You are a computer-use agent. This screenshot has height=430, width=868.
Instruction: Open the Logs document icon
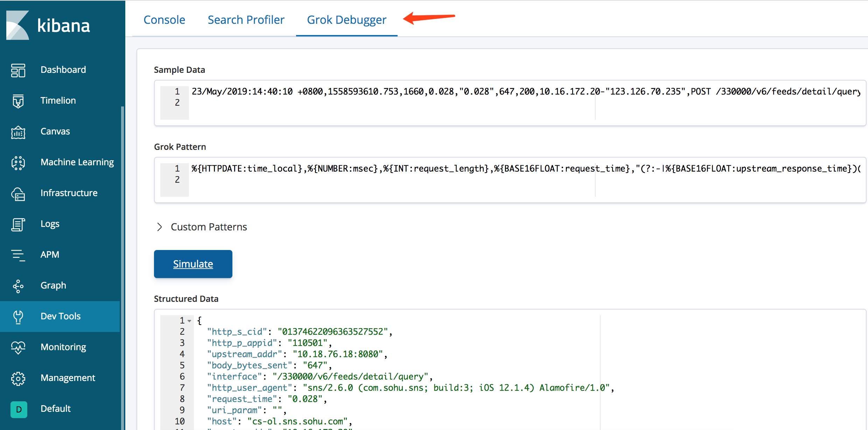click(18, 224)
